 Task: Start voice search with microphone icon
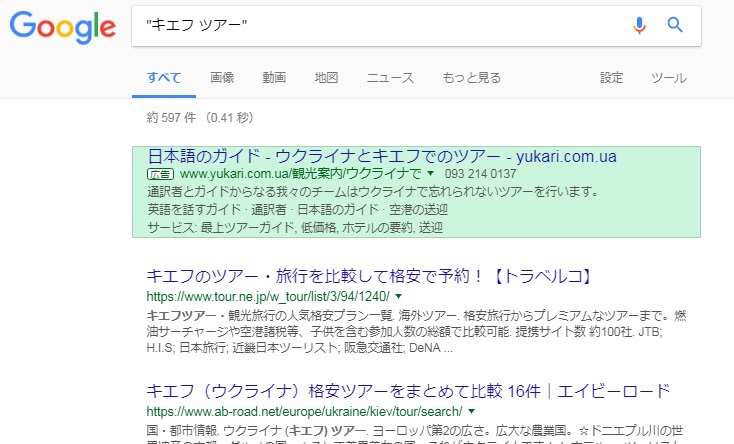(x=639, y=25)
